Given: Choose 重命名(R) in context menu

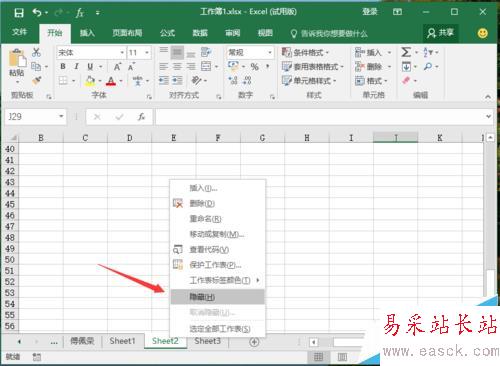Looking at the screenshot, I should pos(218,219).
